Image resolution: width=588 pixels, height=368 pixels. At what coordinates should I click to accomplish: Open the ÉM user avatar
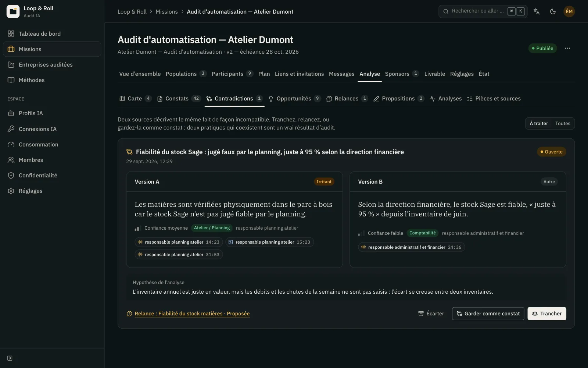pos(569,11)
